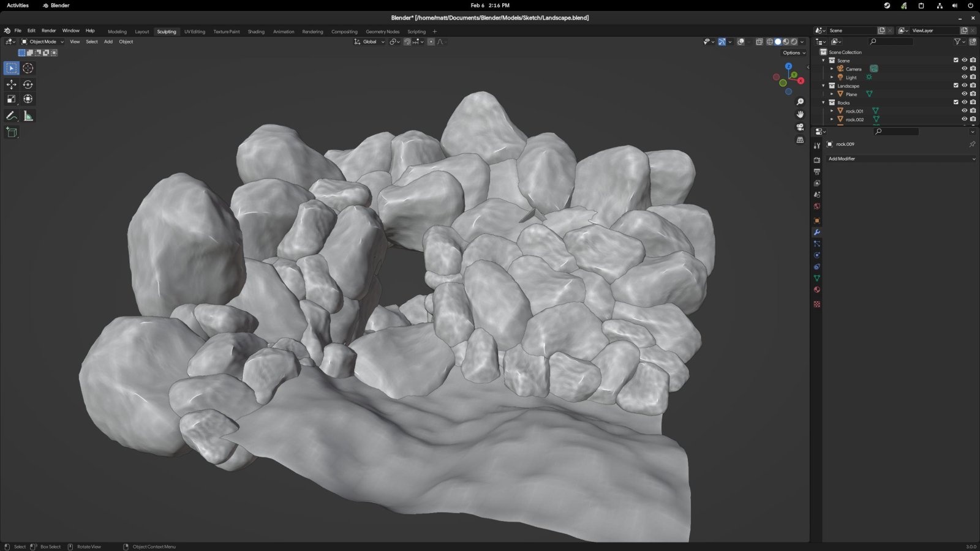The image size is (980, 551).
Task: Switch to the Modeling workspace tab
Action: pos(117,31)
